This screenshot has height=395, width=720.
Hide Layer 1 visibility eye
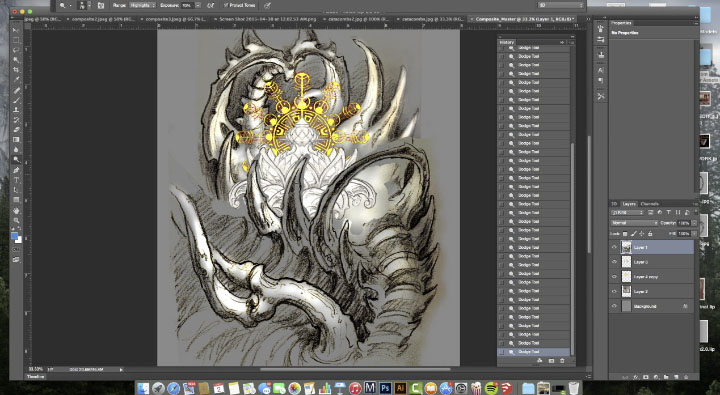click(x=614, y=247)
